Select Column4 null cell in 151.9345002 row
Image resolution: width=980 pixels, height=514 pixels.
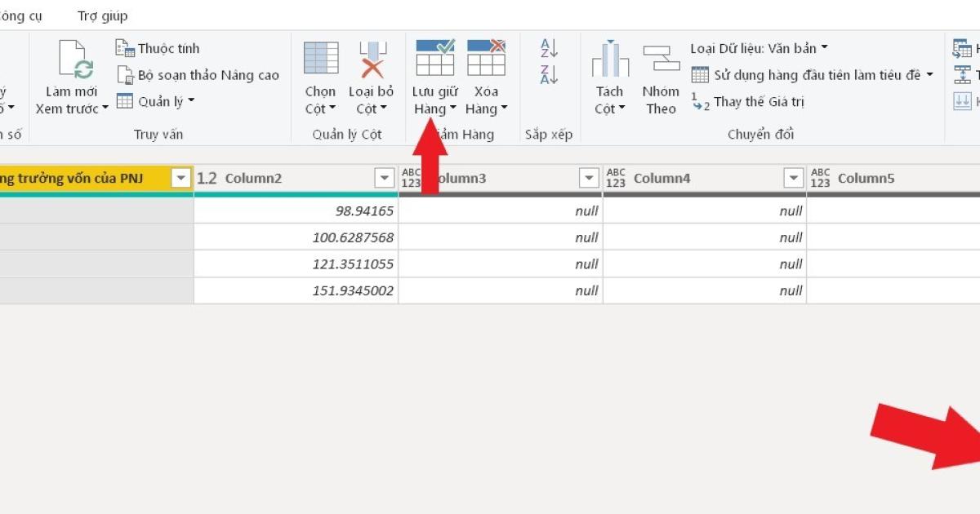705,290
